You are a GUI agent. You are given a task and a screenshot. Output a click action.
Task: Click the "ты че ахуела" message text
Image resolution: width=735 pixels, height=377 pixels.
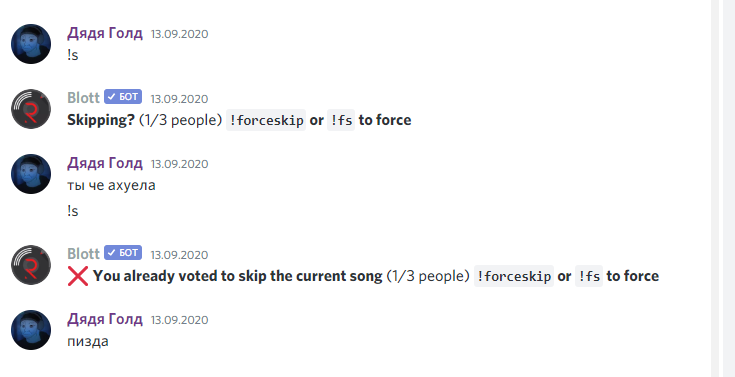(111, 186)
